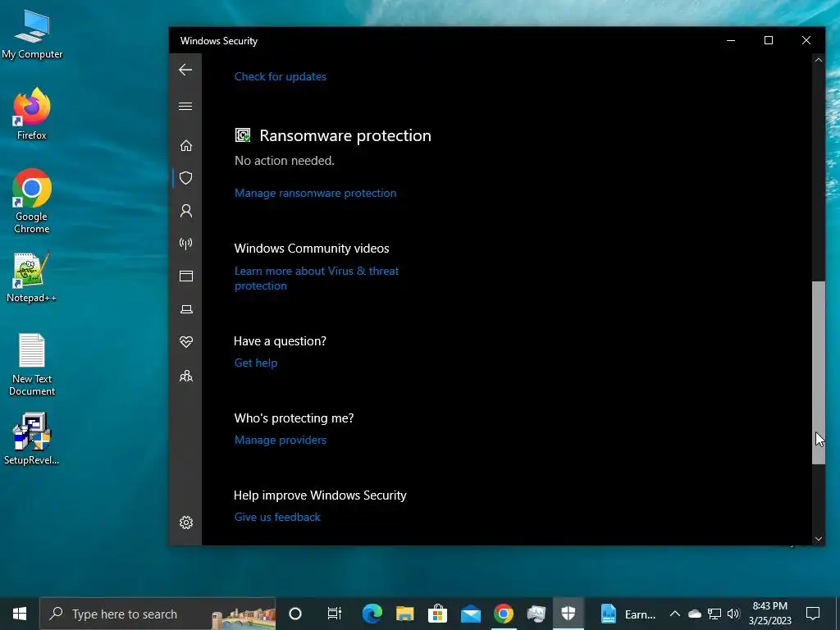
Task: Maximize the Windows Security window
Action: coord(768,40)
